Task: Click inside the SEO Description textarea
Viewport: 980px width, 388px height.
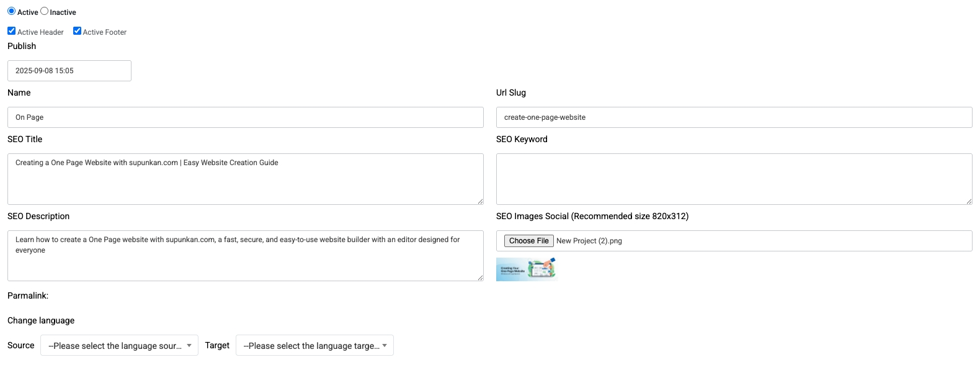Action: click(245, 256)
